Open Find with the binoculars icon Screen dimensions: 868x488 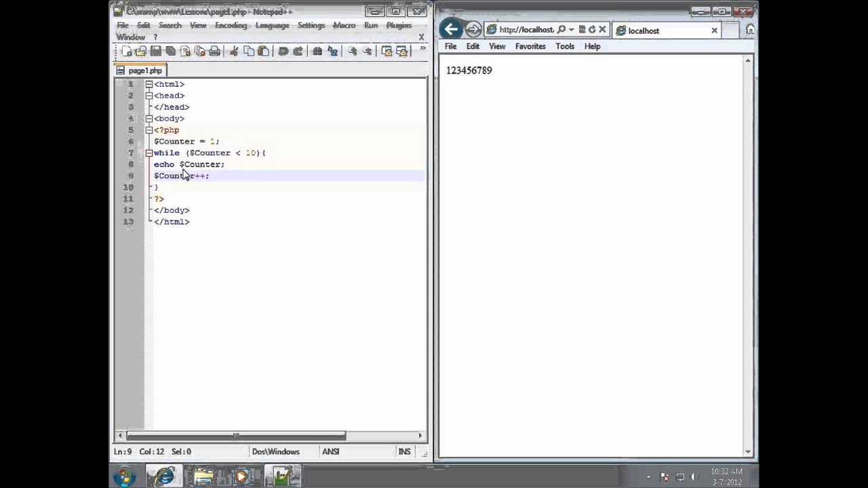point(317,52)
